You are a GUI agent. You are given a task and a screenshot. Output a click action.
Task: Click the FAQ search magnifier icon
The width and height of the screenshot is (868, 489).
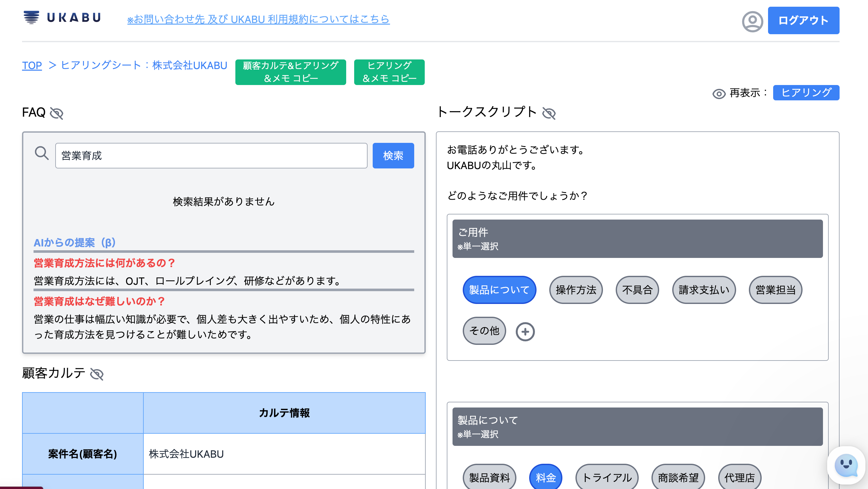click(42, 153)
